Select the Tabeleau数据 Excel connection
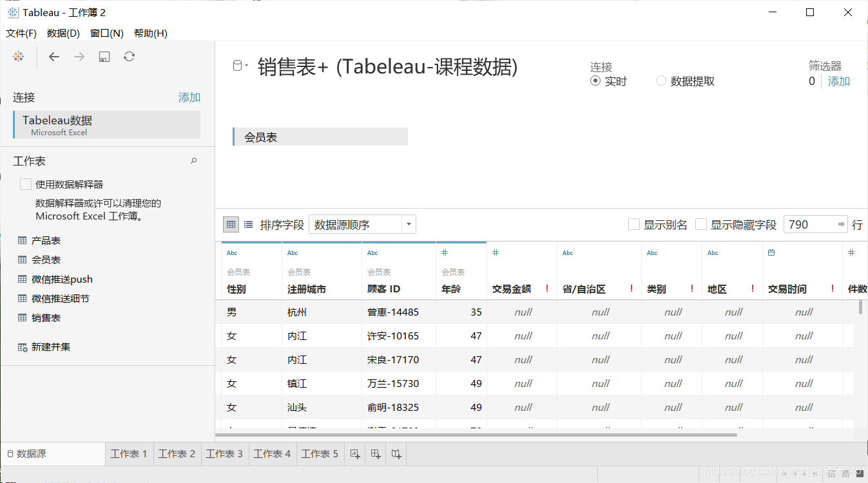 [x=107, y=125]
